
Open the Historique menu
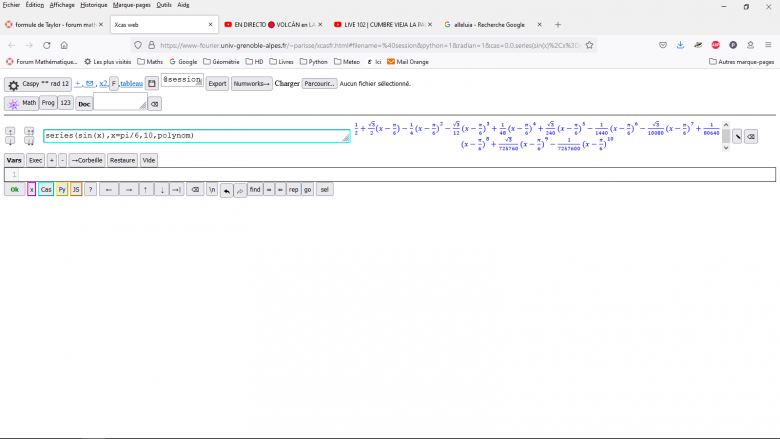click(x=94, y=5)
